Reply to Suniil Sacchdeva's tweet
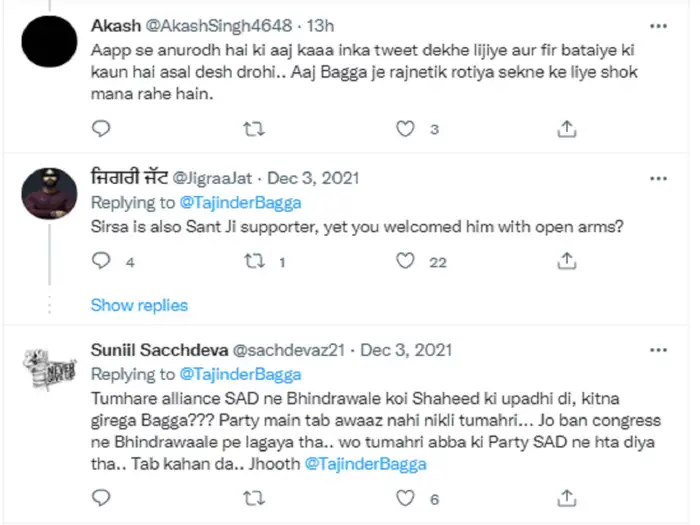This screenshot has height=525, width=700. (x=100, y=497)
